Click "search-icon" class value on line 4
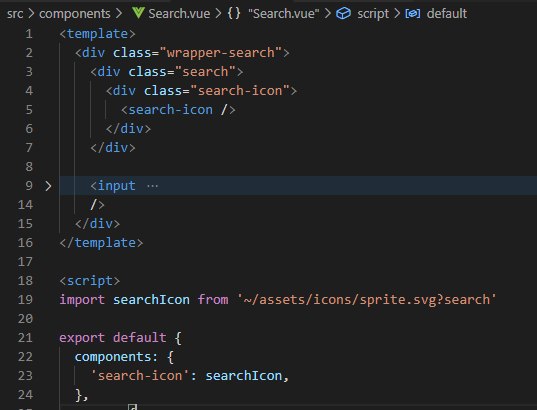The image size is (537, 410). pyautogui.click(x=240, y=91)
